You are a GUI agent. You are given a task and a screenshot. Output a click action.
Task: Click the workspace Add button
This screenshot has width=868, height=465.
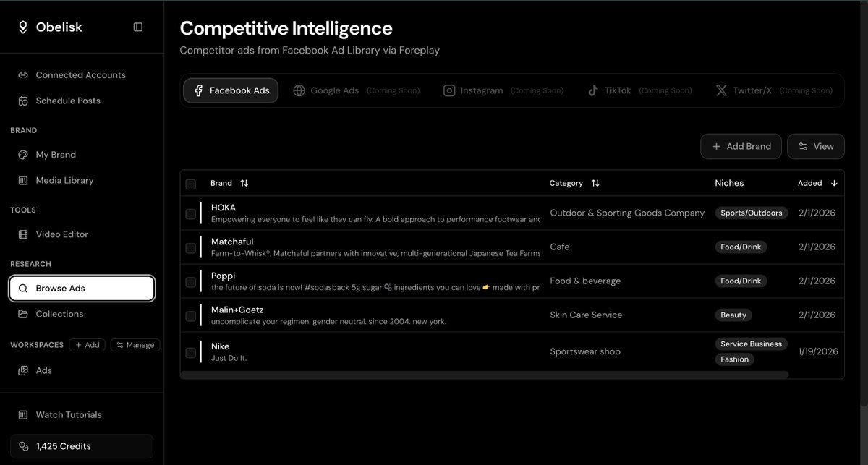(88, 345)
